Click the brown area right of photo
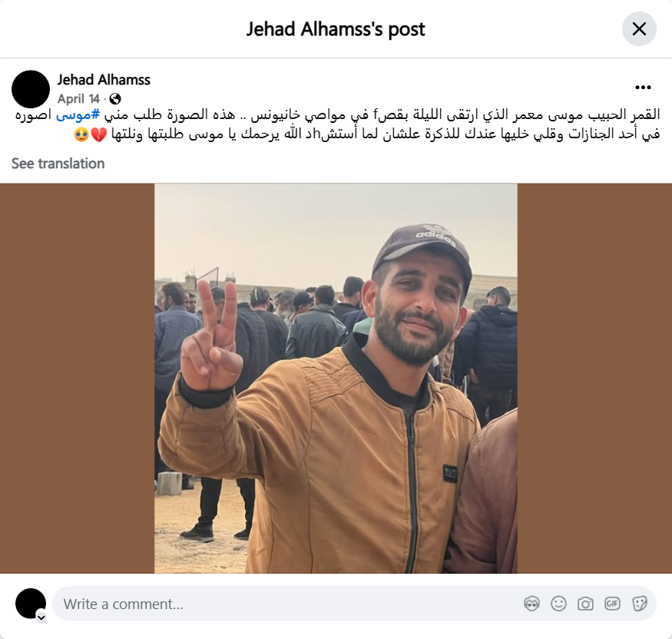The width and height of the screenshot is (672, 639). [x=594, y=379]
